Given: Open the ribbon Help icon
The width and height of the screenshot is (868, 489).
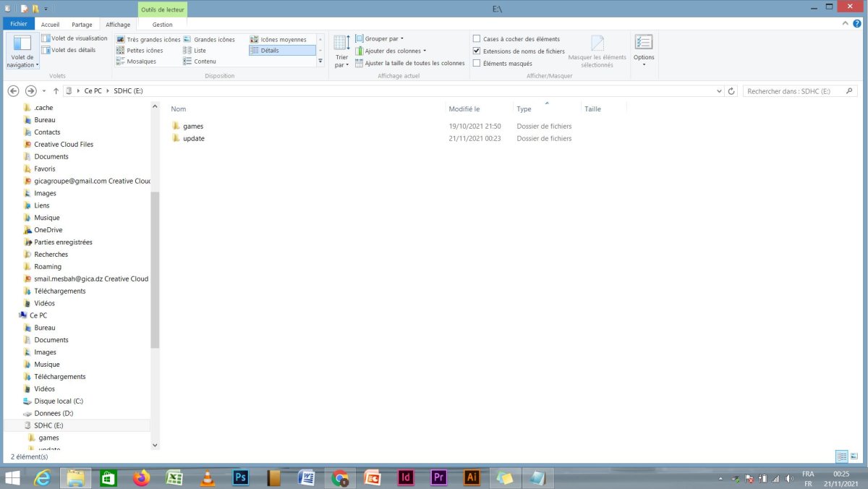Looking at the screenshot, I should (x=857, y=24).
